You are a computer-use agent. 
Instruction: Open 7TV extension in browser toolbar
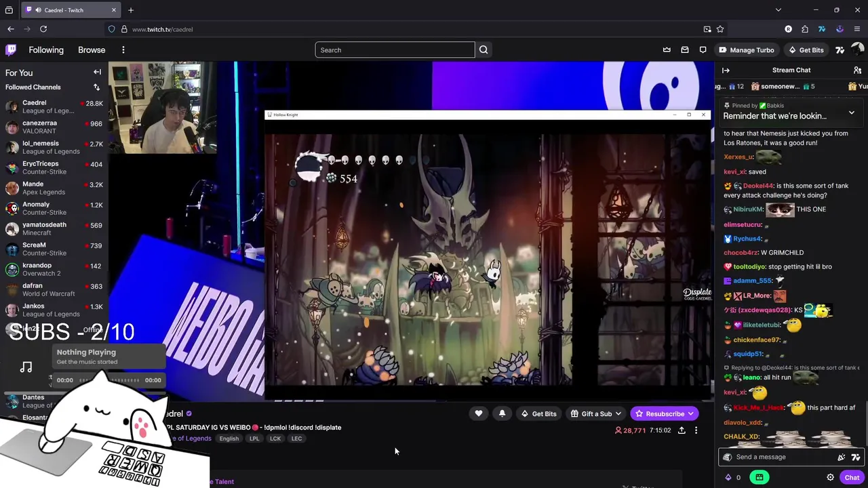[x=822, y=29]
